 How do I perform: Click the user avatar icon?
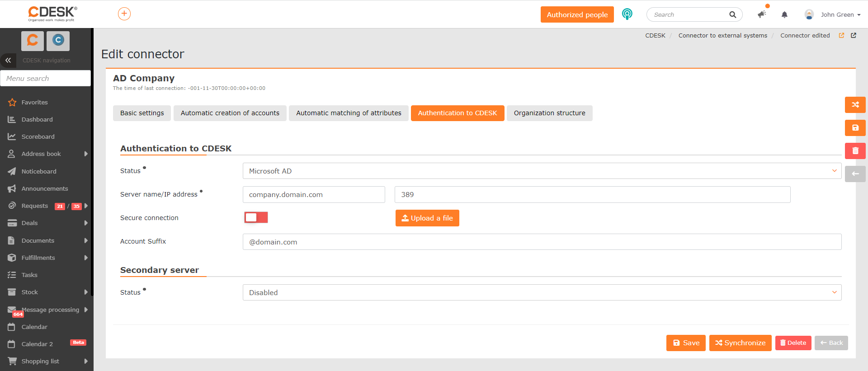tap(809, 14)
